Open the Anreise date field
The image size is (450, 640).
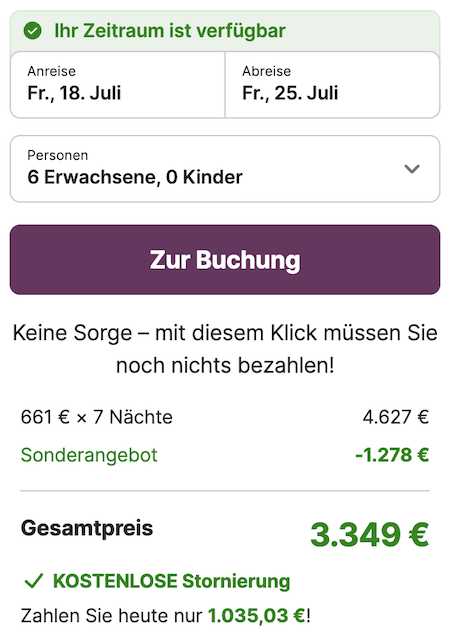(118, 85)
